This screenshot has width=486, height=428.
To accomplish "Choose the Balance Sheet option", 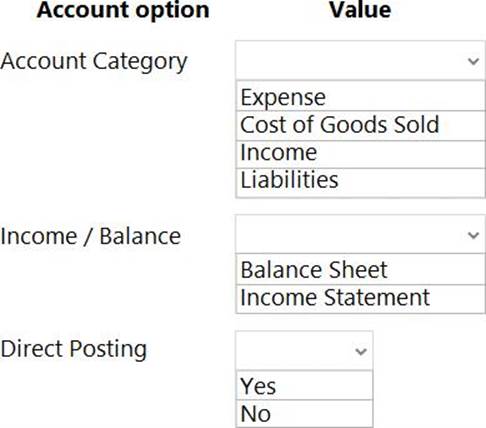I will coord(360,270).
